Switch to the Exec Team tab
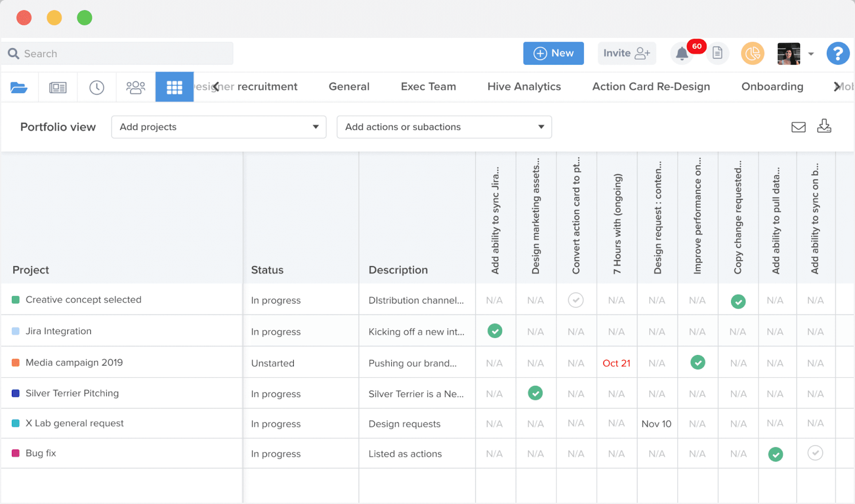 [428, 87]
